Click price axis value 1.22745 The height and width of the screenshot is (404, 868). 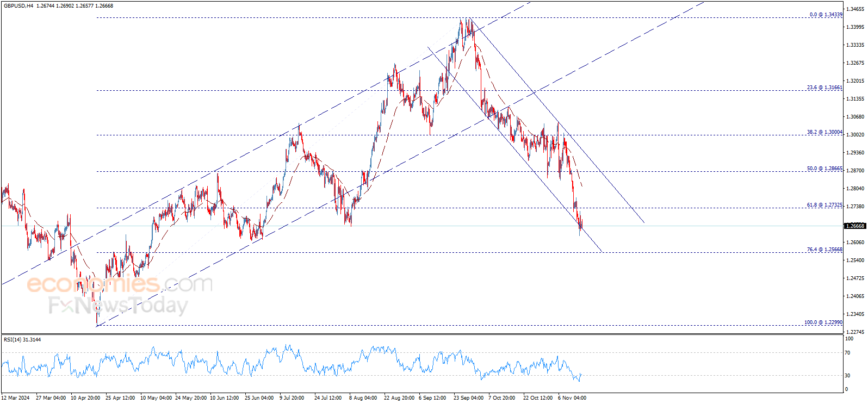[855, 332]
